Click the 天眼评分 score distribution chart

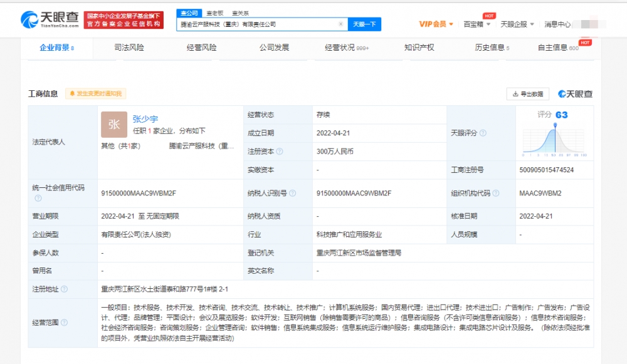(555, 140)
